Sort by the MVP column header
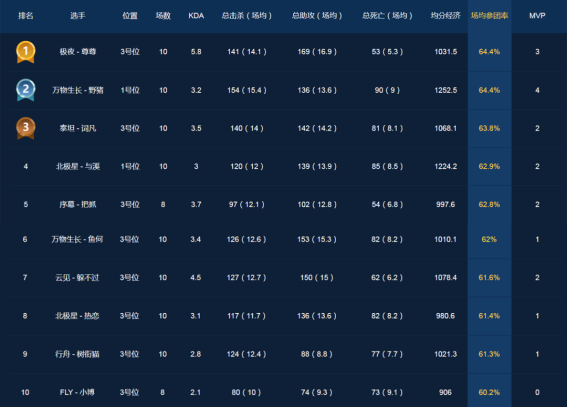Screen dimensions: 567x407 click(x=537, y=16)
